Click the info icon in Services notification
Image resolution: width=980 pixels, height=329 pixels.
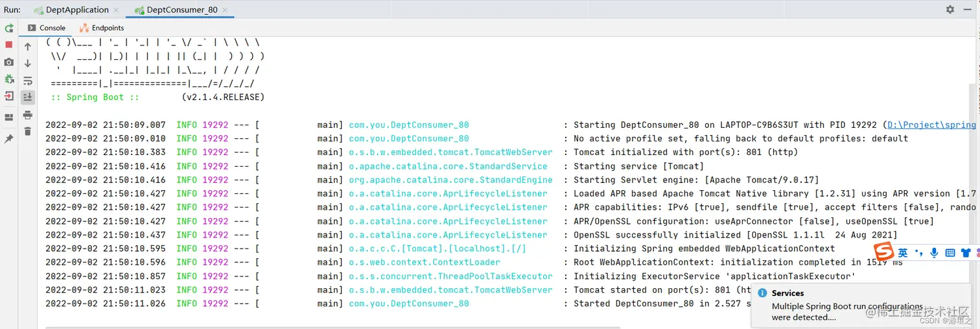pyautogui.click(x=762, y=293)
